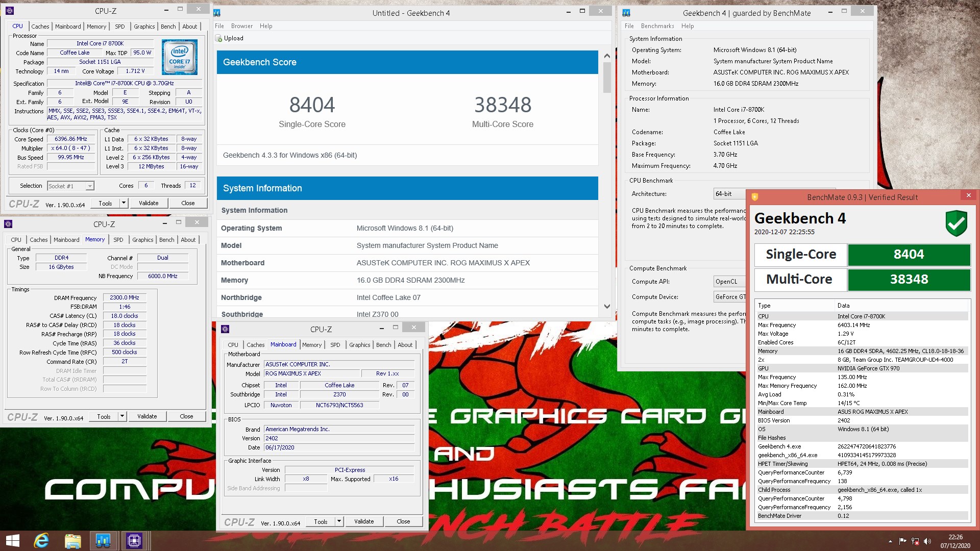Click the DRAM Frequency 2300.0 MHz field
The width and height of the screenshot is (980, 551).
click(x=125, y=297)
